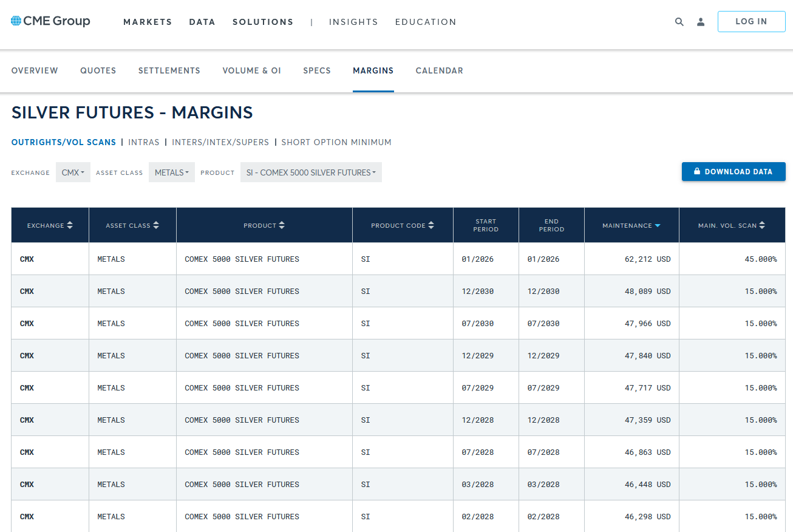Sort by Exchange column arrows

pyautogui.click(x=70, y=225)
